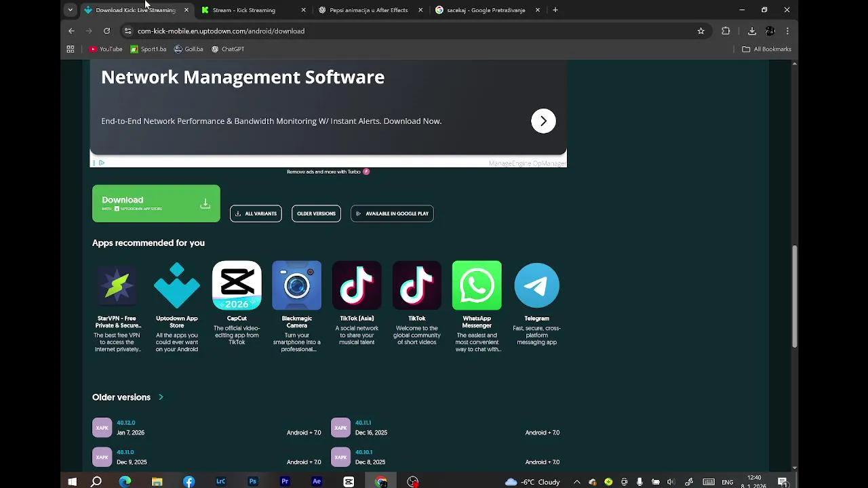Image resolution: width=868 pixels, height=488 pixels.
Task: Open the OLDER VERSIONS button
Action: [316, 213]
